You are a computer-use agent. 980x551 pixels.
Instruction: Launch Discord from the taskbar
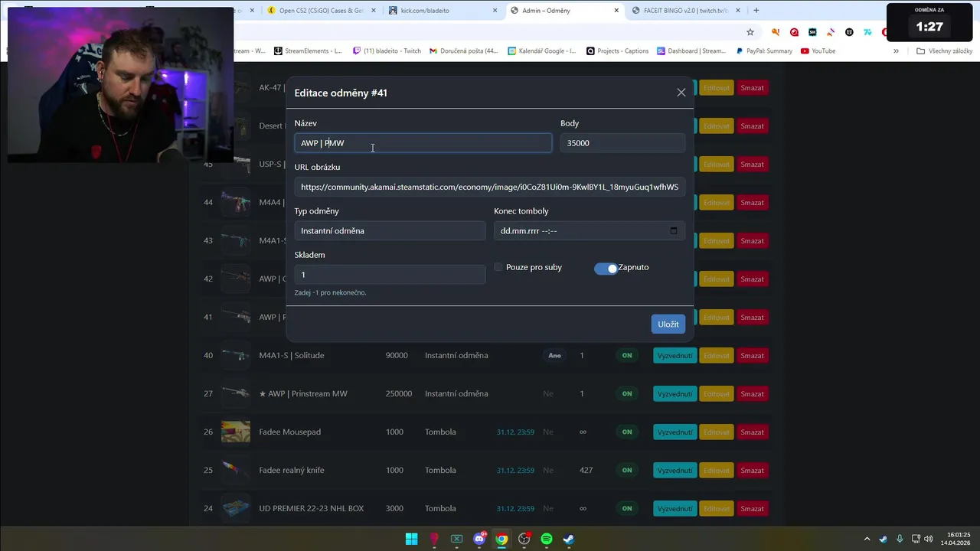[479, 539]
